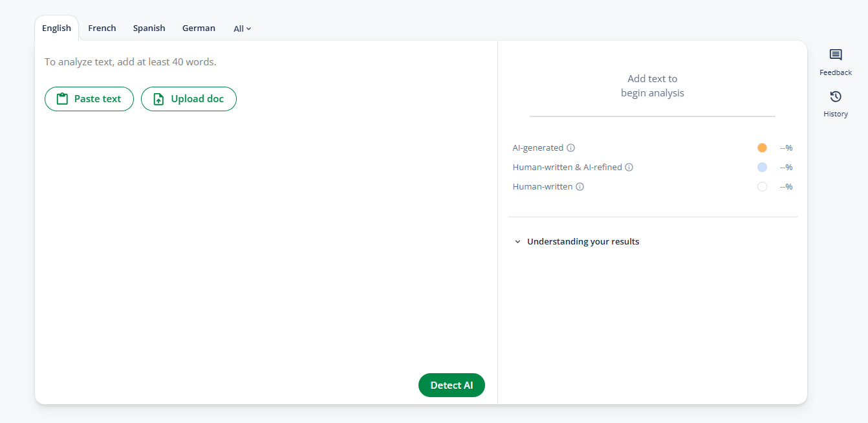Screen dimensions: 868x423
Task: Switch to the Spanish tab
Action: coord(149,28)
